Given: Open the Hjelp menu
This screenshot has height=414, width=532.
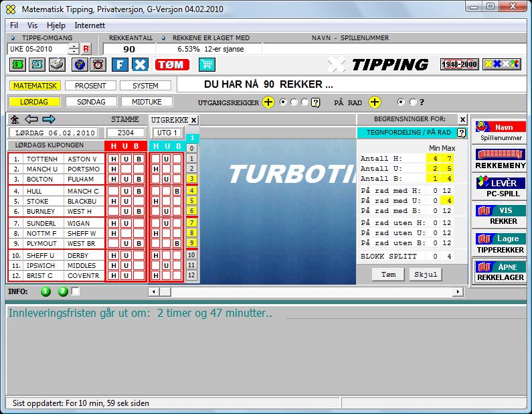Looking at the screenshot, I should (x=56, y=25).
